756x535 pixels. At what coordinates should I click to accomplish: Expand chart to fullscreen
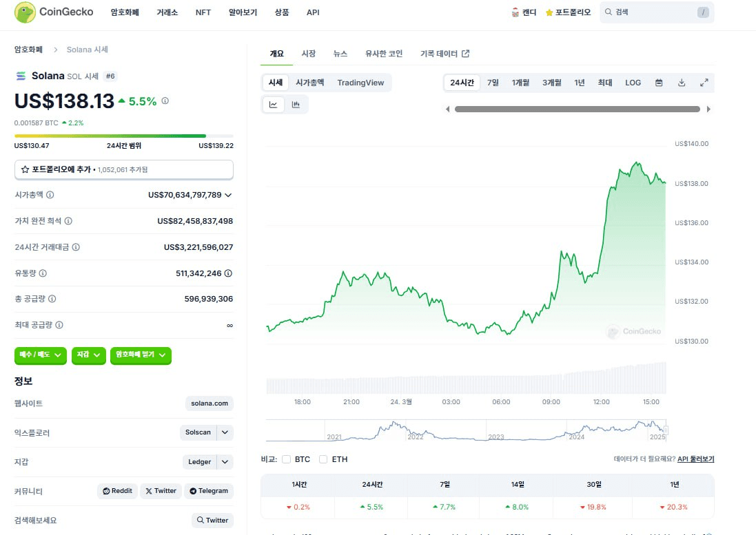coord(704,83)
